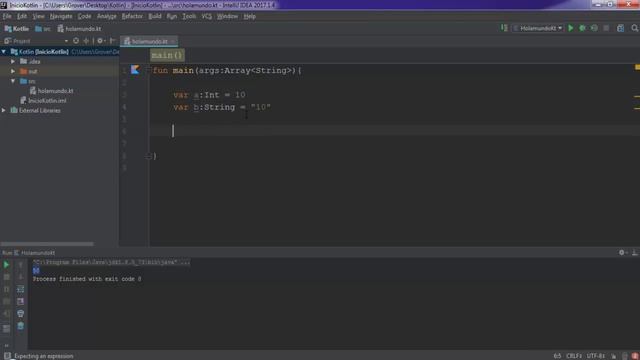Clear all Run console output via trash icon
The width and height of the screenshot is (640, 360).
point(20,326)
